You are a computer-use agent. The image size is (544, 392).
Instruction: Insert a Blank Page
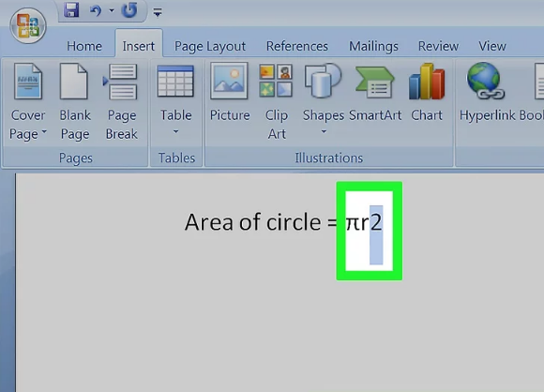[x=75, y=102]
